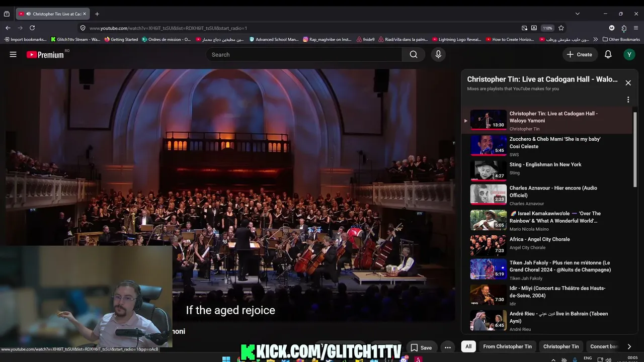Play Zucchero & Cheb Mami thumbnail
644x362 pixels.
(x=488, y=146)
